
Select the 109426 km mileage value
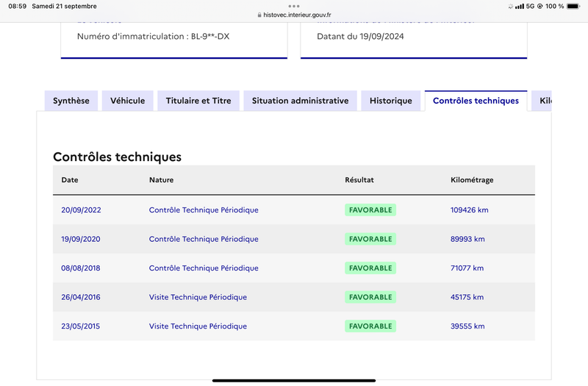470,210
